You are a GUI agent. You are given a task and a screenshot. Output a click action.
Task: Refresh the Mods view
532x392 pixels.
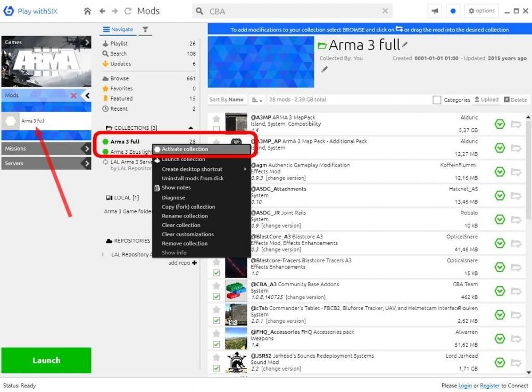click(x=128, y=11)
